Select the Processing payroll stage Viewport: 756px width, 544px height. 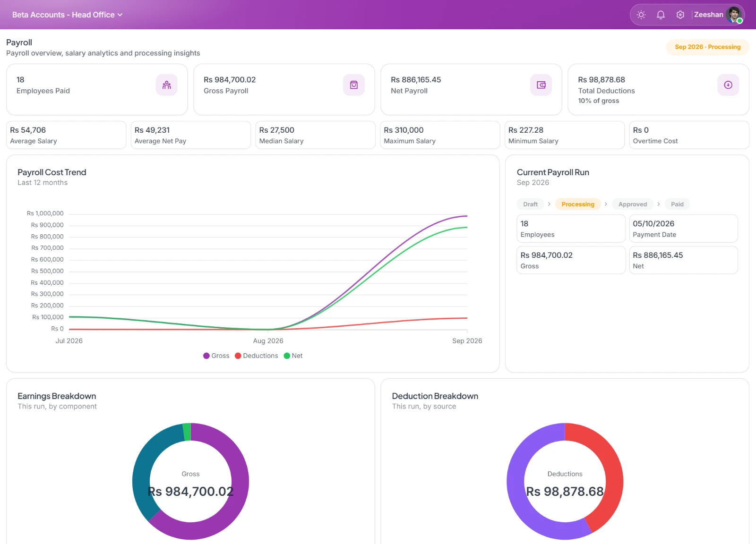click(578, 204)
